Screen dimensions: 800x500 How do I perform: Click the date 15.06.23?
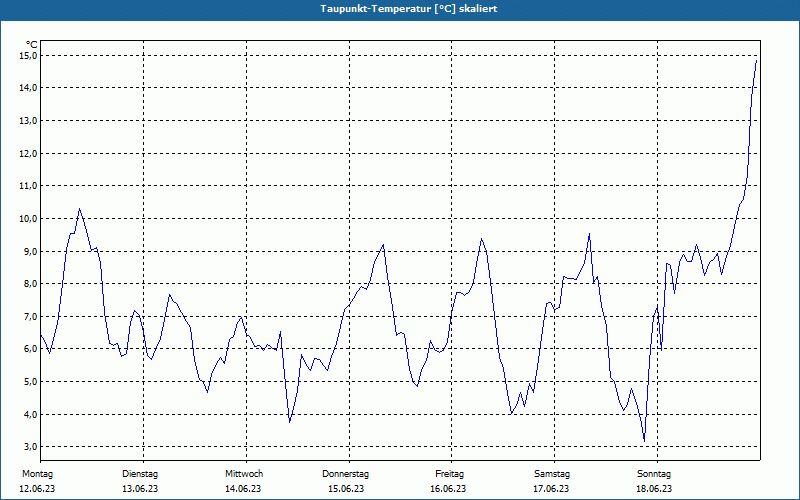tap(346, 489)
